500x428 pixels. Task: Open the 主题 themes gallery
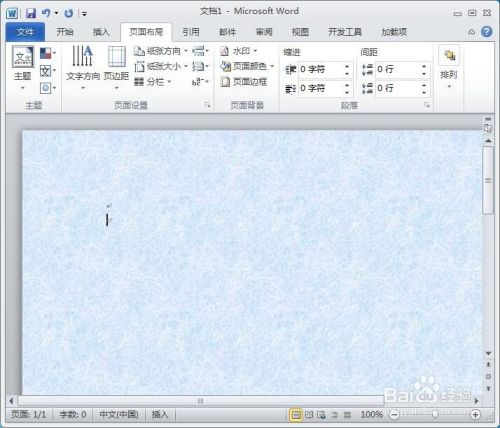tap(23, 68)
